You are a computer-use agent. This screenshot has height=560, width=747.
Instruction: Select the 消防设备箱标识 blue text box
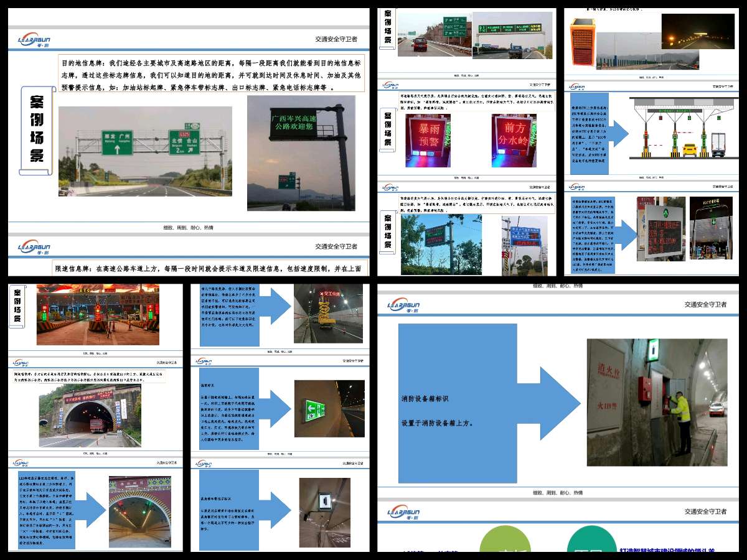tap(458, 403)
